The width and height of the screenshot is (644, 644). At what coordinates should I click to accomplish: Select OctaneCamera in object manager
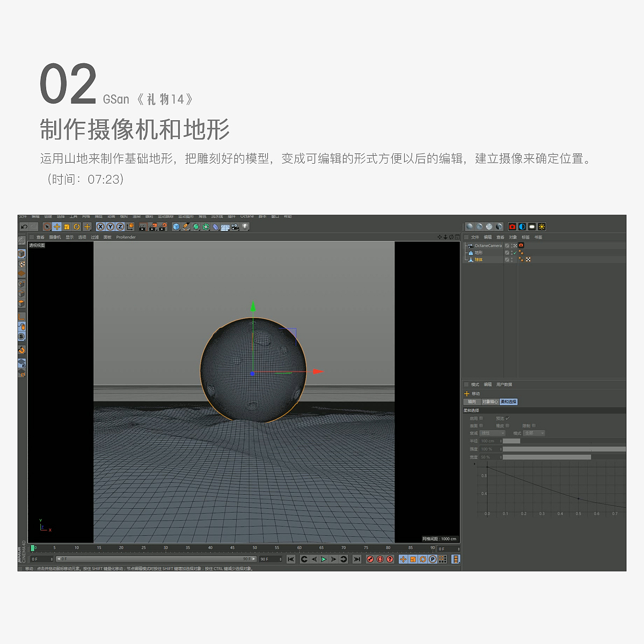point(488,246)
